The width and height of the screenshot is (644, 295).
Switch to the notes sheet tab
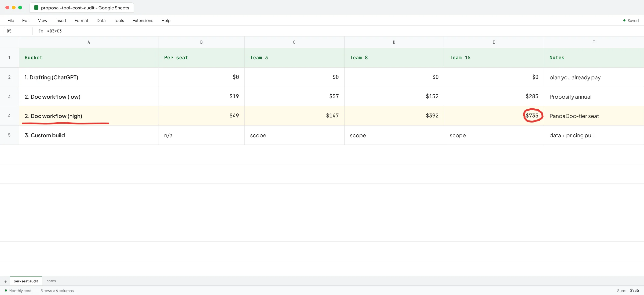click(51, 281)
